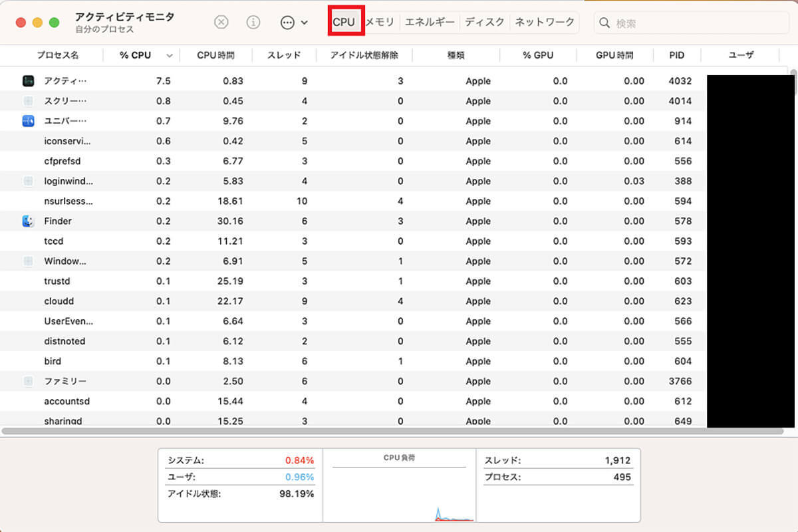Click the stop process (X) toolbar icon
Viewport: 798px width, 532px height.
point(221,22)
